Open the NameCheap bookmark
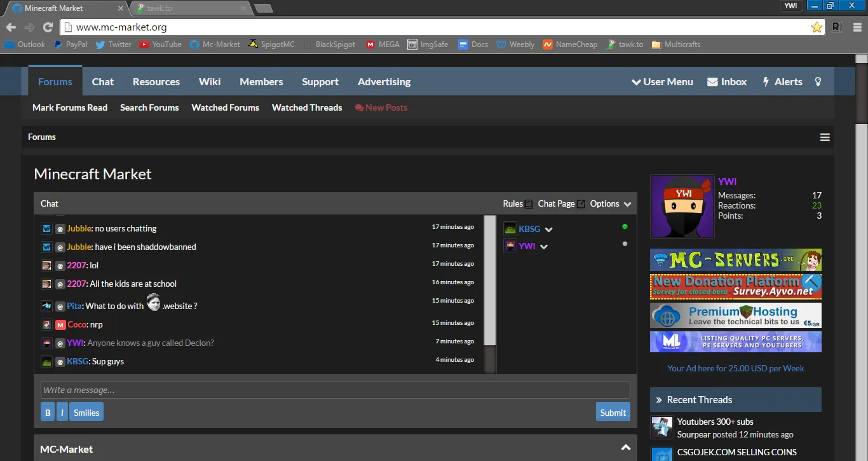This screenshot has width=868, height=461. click(570, 45)
